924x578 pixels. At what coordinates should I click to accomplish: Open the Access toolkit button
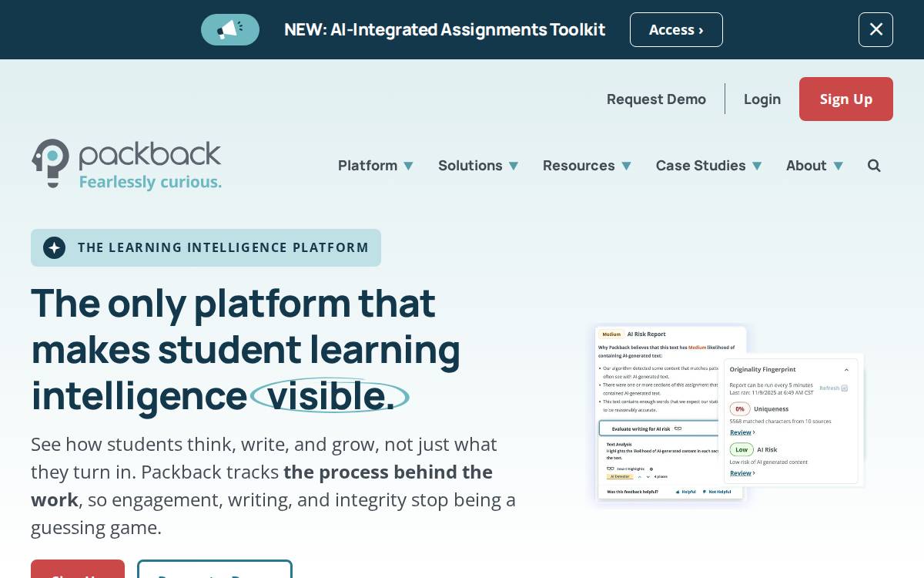(676, 29)
